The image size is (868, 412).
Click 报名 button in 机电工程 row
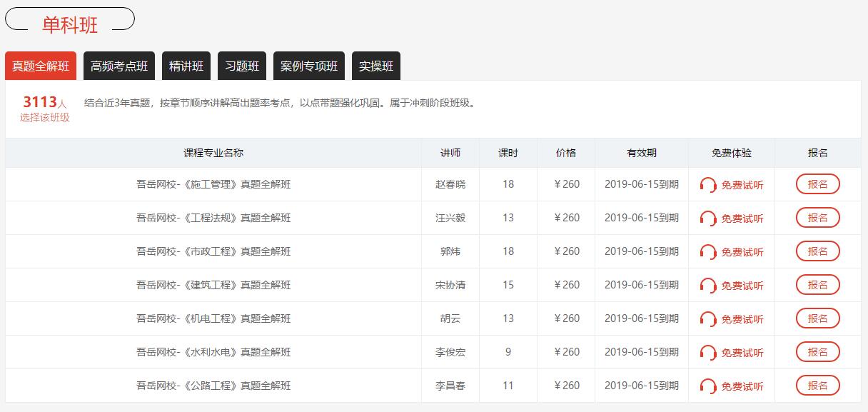818,318
